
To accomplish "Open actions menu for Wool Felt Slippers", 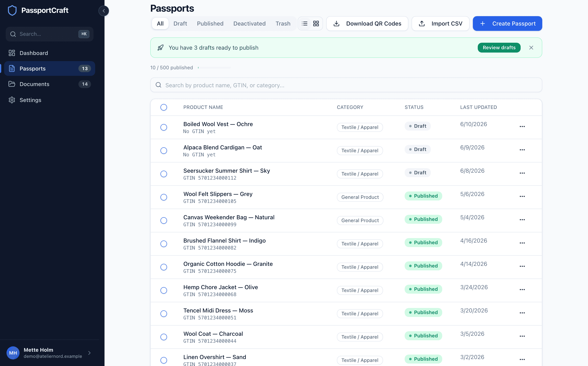I will 522,196.
